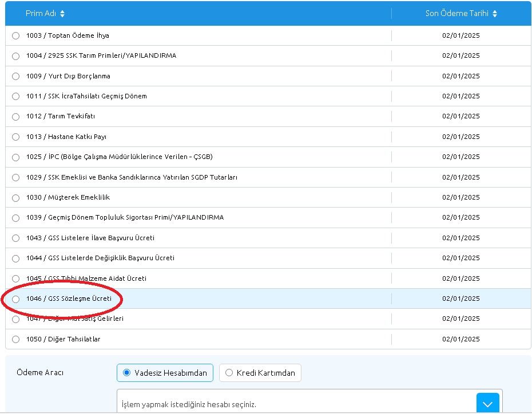Open account dropdown with blue chevron
532x414 pixels.
pos(487,404)
